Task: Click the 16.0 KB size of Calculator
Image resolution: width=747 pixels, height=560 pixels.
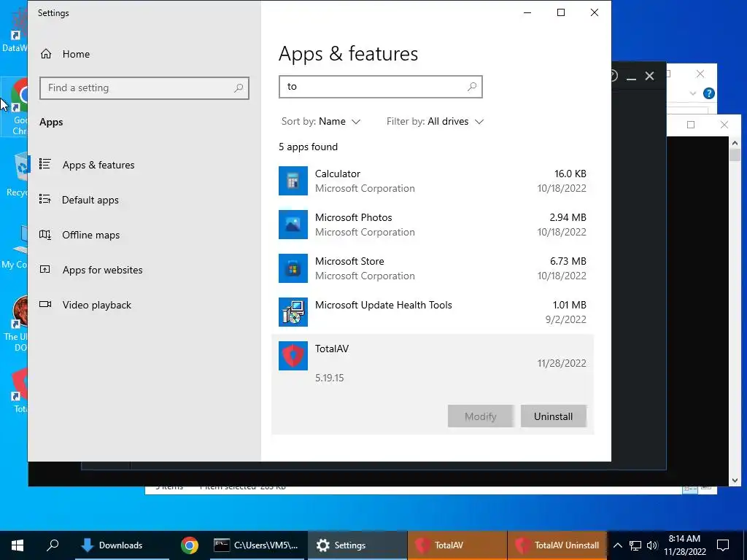Action: (x=570, y=174)
